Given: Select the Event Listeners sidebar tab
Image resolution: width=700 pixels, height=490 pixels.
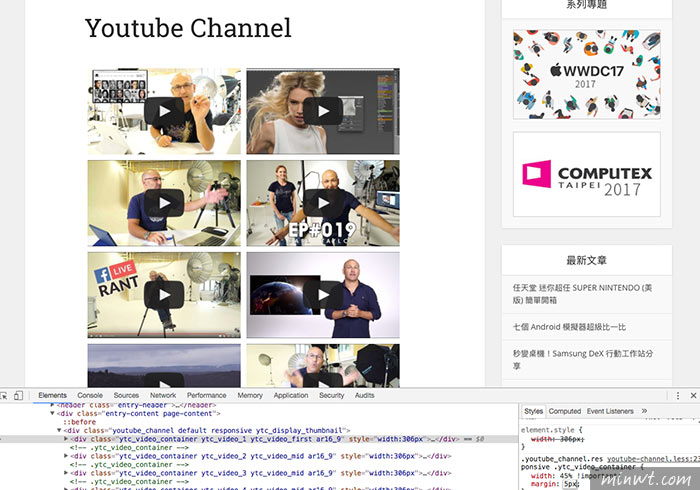Looking at the screenshot, I should point(610,411).
